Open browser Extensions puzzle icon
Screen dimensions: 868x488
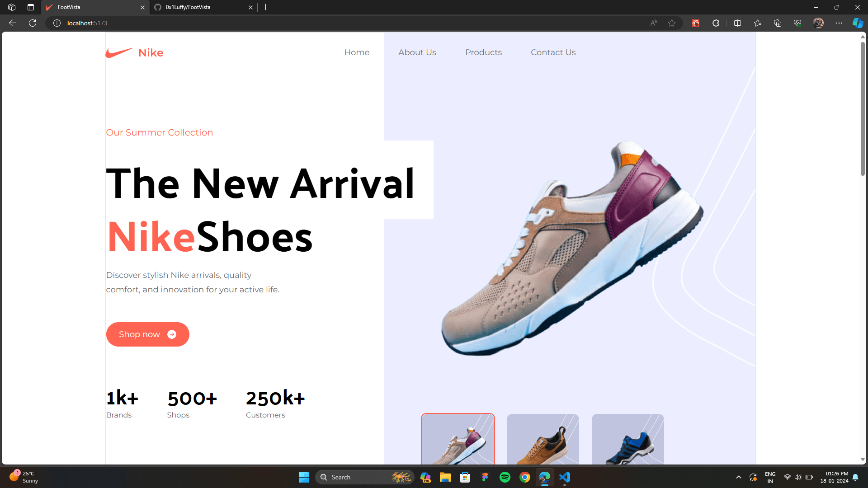click(716, 23)
